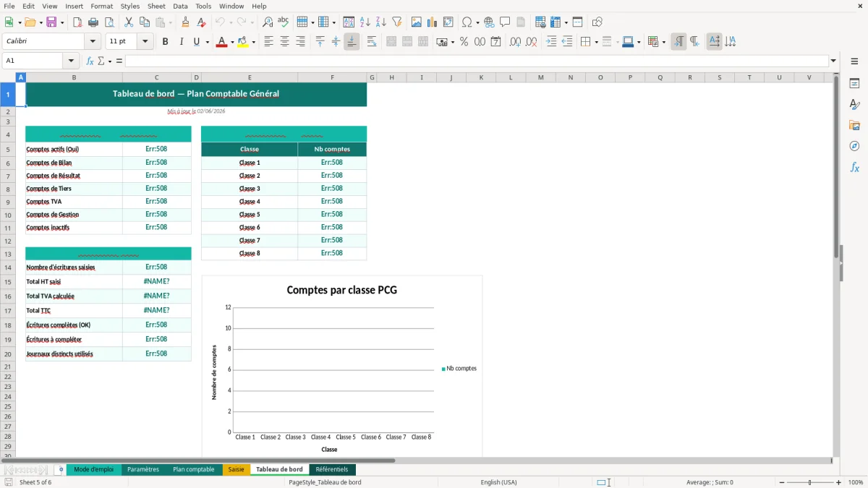Select the Comptes par classe PCG chart

(x=342, y=366)
